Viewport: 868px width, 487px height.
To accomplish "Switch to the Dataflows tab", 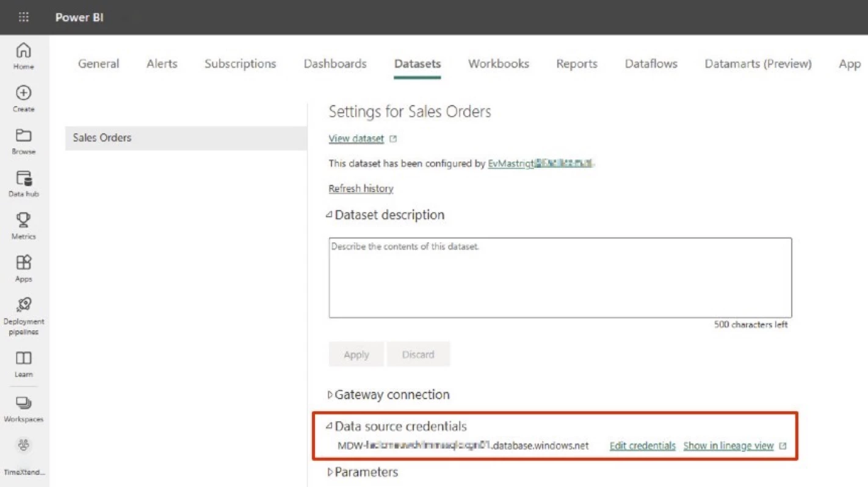I will (651, 64).
